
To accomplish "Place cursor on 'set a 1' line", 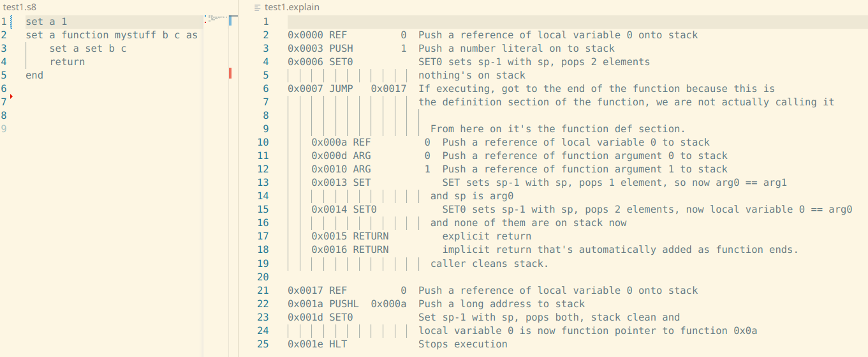I will [x=46, y=22].
